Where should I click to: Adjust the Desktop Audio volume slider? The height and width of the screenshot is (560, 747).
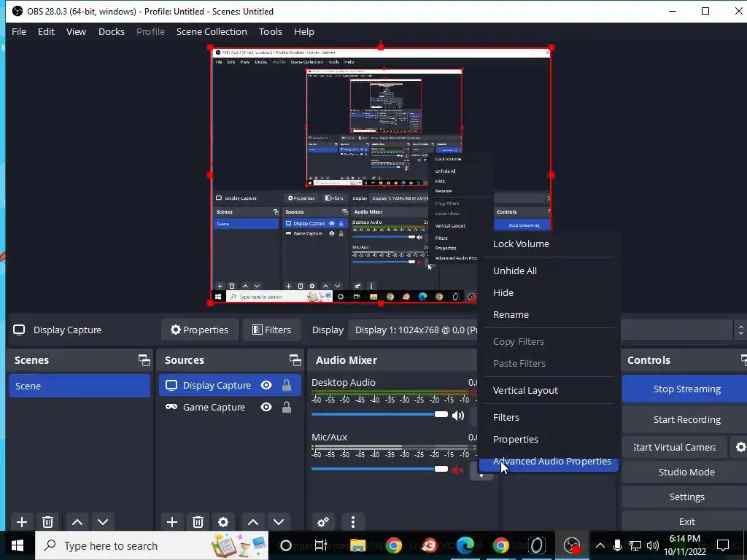(x=379, y=414)
